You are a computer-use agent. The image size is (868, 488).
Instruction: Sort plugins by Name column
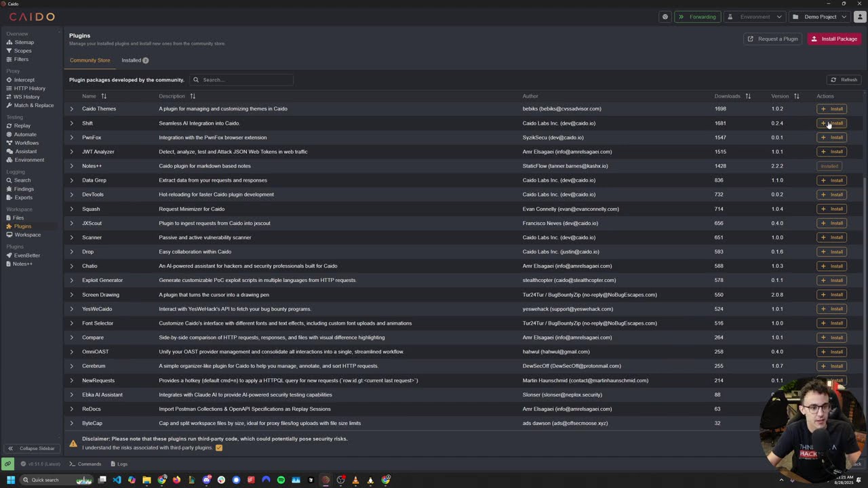pos(104,96)
